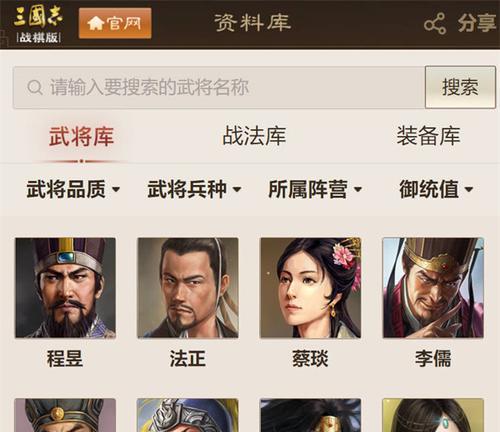Select the 蔡琰 general portrait
The image size is (500, 432).
click(x=310, y=288)
